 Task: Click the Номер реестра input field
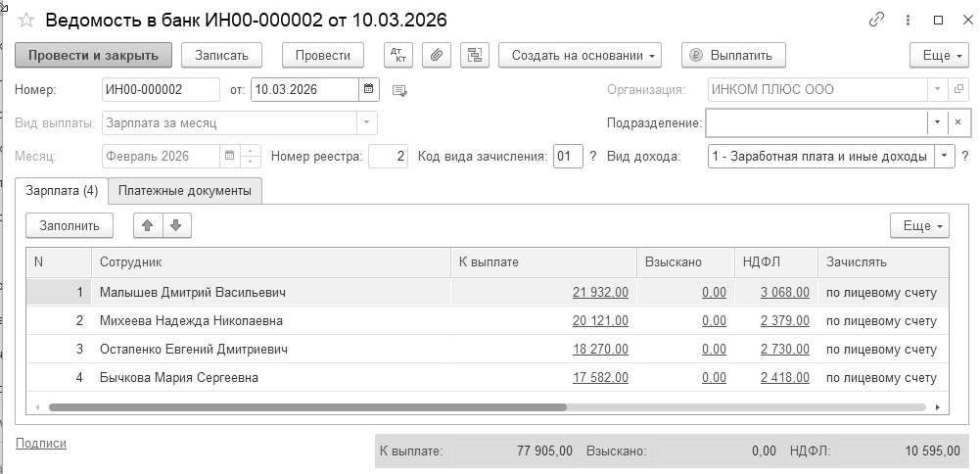[388, 156]
